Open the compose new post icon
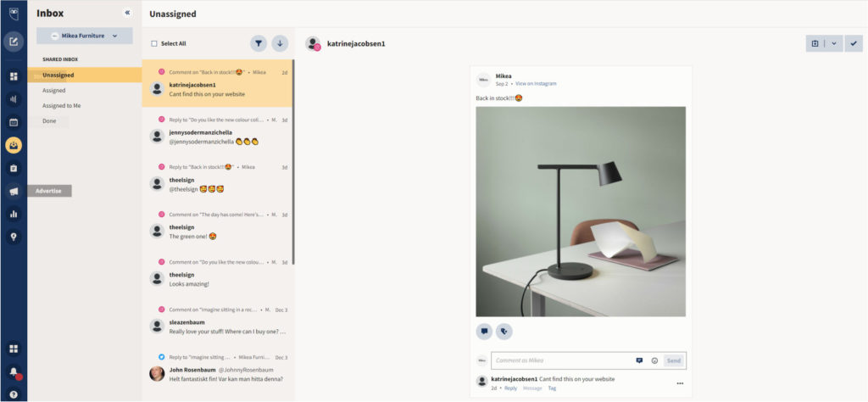Image resolution: width=868 pixels, height=402 pixels. 14,42
